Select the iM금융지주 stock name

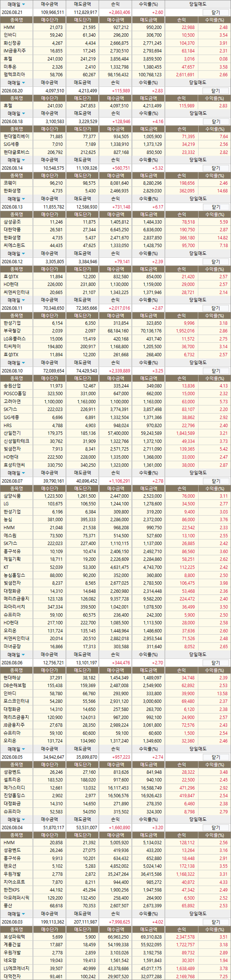[x=15, y=51]
